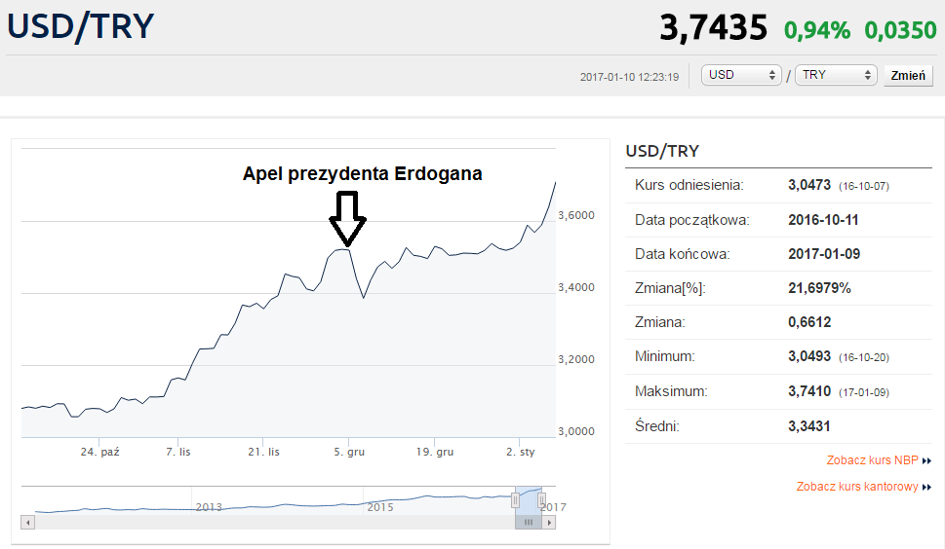The image size is (945, 549).
Task: Click the '2. sty' axis label
Action: (x=521, y=452)
